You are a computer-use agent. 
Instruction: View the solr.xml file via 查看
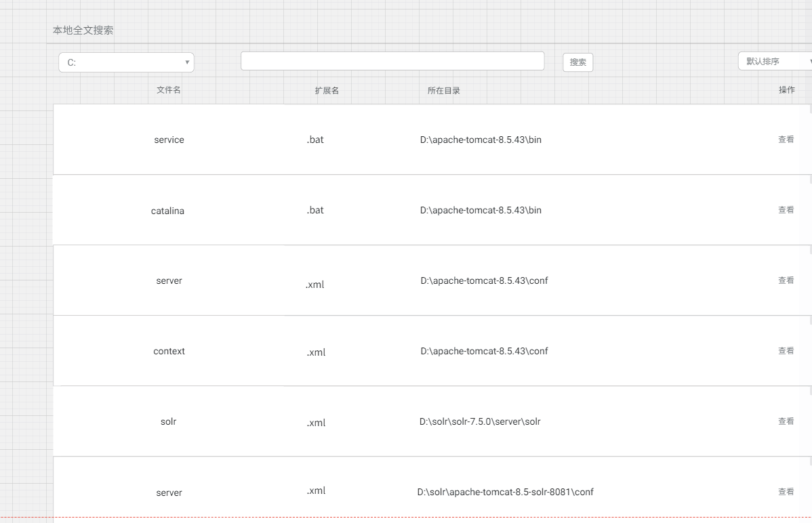click(x=786, y=421)
